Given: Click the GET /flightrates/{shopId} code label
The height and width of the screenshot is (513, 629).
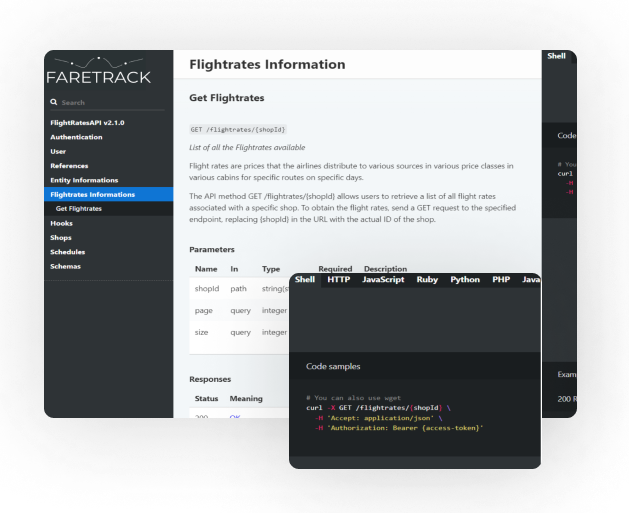Looking at the screenshot, I should (238, 130).
